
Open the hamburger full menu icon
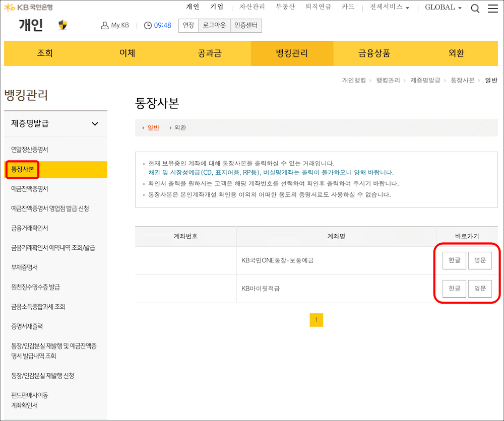click(493, 9)
